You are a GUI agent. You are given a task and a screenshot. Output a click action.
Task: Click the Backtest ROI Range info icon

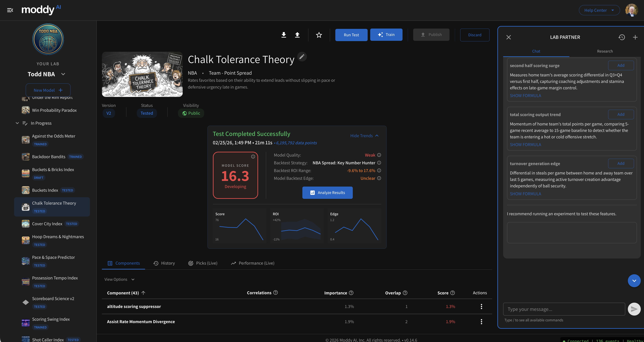pyautogui.click(x=379, y=170)
